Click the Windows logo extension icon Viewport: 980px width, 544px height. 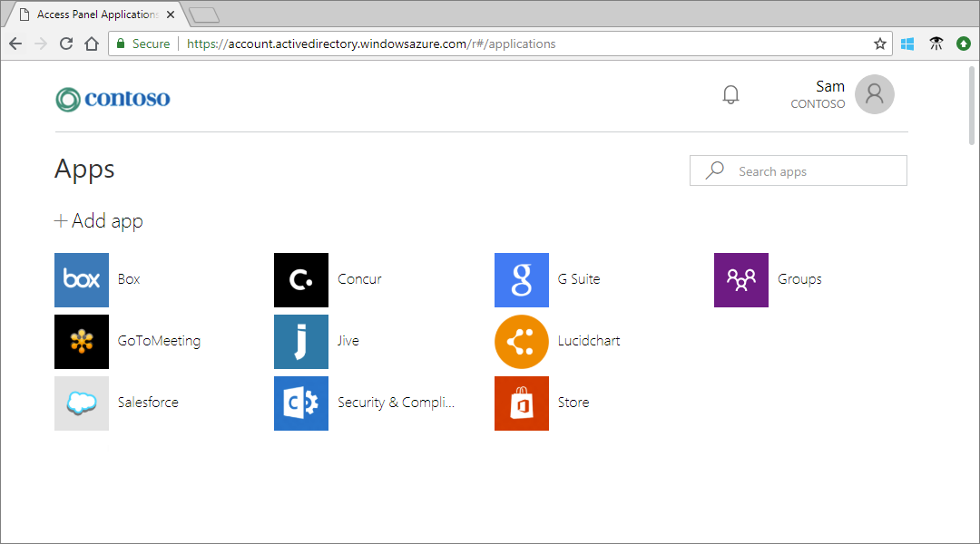tap(907, 44)
